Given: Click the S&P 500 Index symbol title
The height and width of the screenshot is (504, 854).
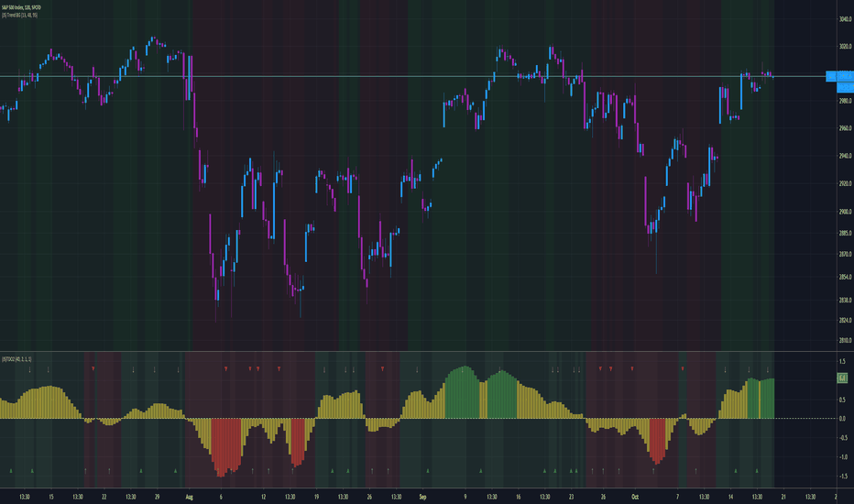Looking at the screenshot, I should click(21, 7).
